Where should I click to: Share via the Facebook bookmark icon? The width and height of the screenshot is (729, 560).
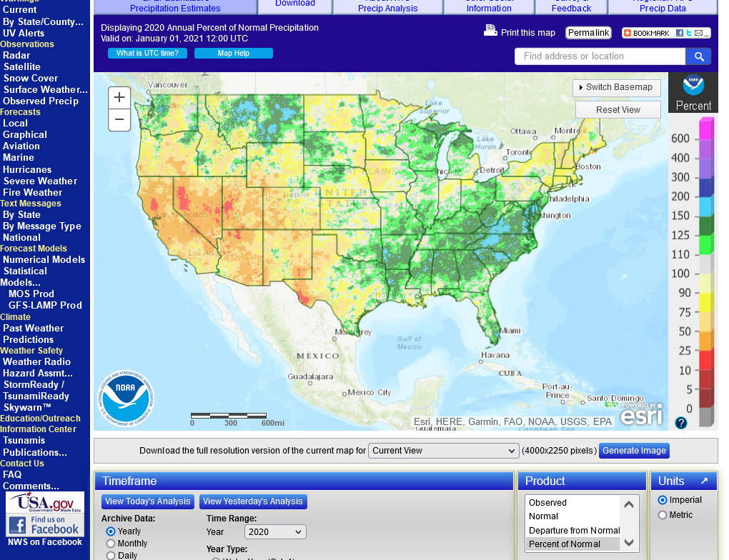(680, 33)
